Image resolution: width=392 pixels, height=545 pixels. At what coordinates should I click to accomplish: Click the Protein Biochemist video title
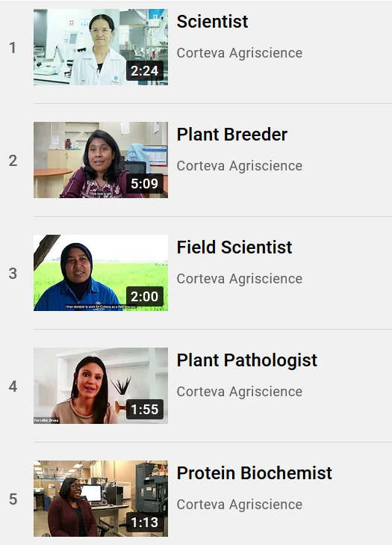click(254, 473)
